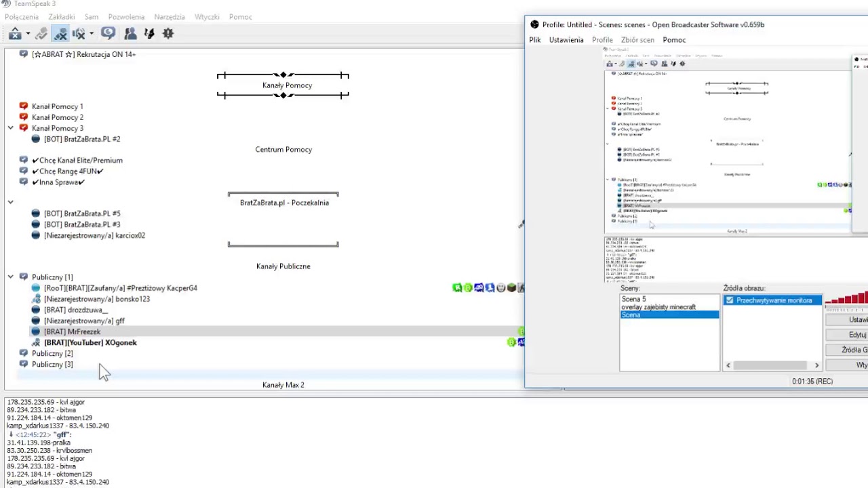
Task: Open the Ustawienia menu in OBS
Action: coord(566,40)
